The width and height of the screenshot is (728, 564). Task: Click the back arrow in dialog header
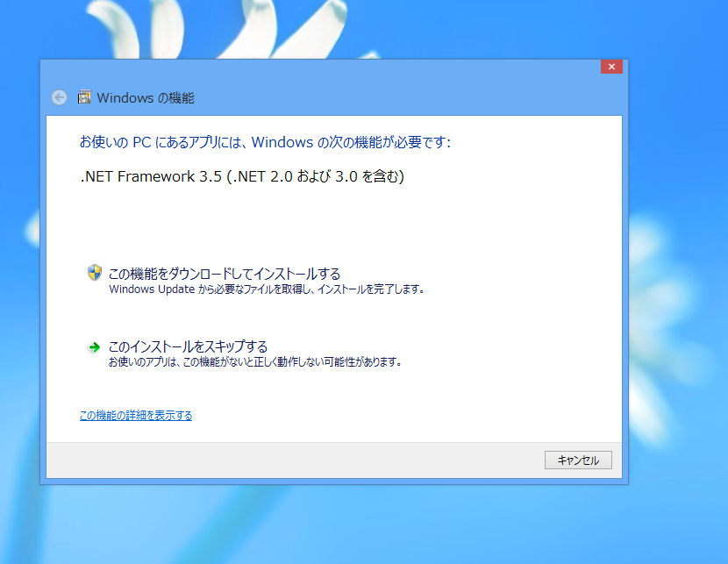59,97
